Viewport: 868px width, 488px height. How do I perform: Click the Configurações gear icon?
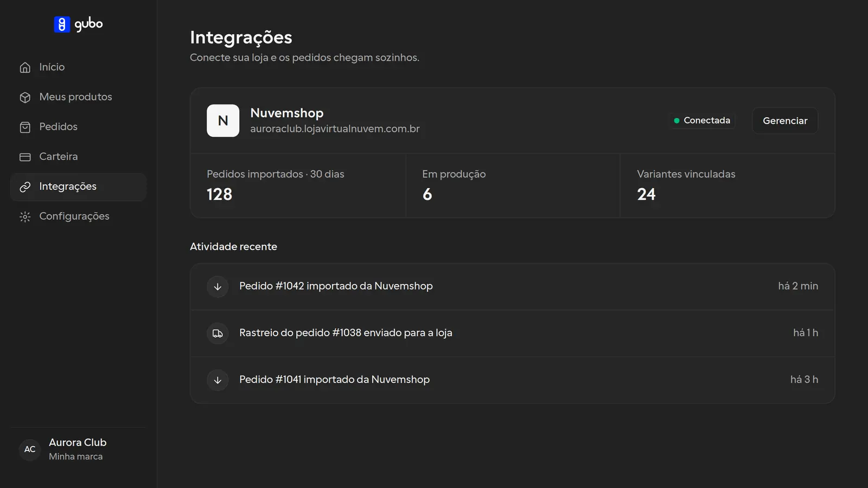pos(25,216)
